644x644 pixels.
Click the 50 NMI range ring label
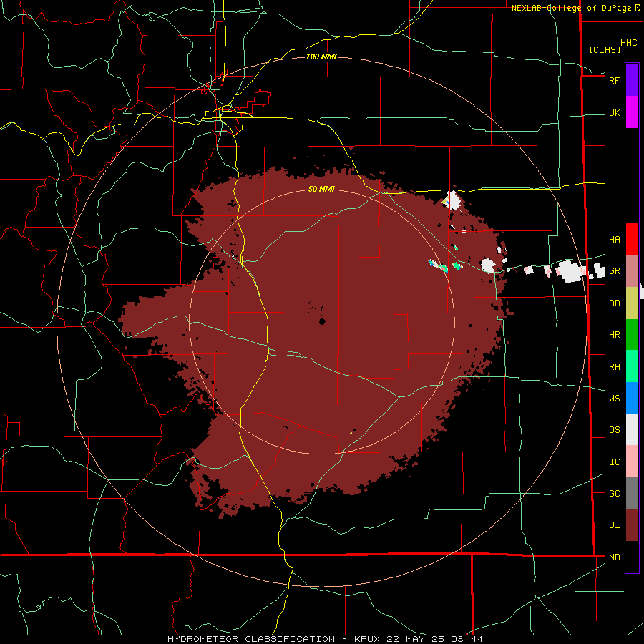pos(321,189)
